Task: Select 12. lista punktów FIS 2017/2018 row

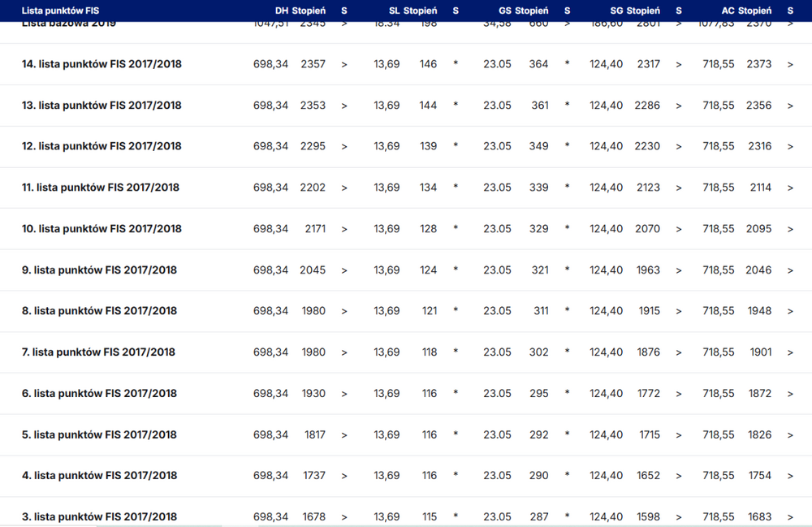Action: point(101,146)
